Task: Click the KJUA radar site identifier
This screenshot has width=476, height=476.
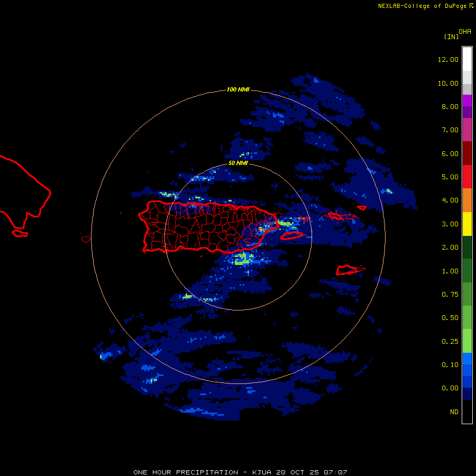Action: pyautogui.click(x=262, y=472)
